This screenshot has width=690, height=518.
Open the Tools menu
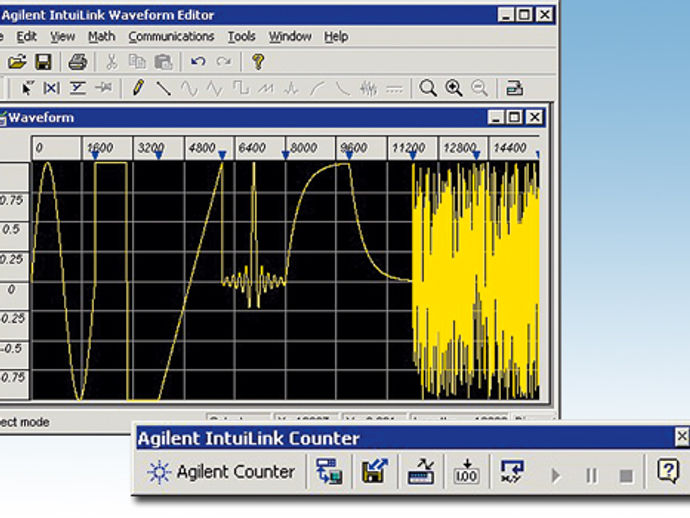[x=242, y=37]
